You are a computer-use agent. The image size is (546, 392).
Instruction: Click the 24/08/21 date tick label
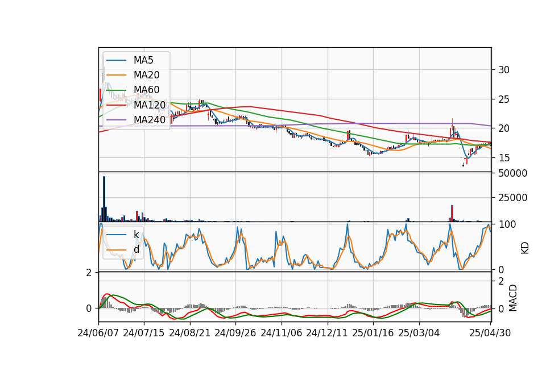click(190, 333)
